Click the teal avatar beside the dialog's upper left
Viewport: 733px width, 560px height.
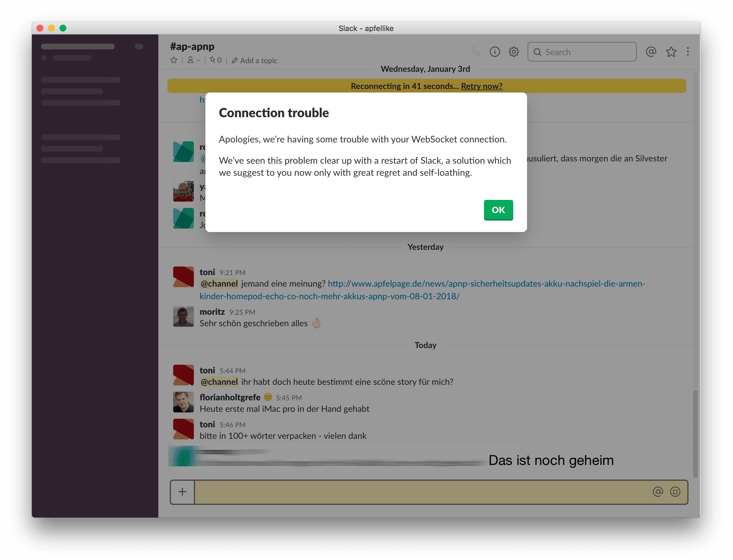(183, 152)
